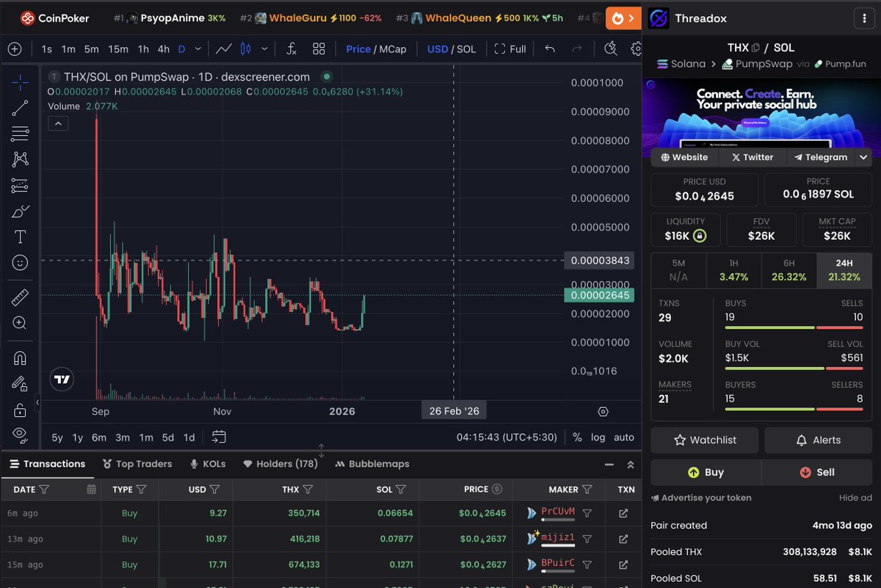Open the Holders (178) tab
This screenshot has height=588, width=881.
coord(280,464)
